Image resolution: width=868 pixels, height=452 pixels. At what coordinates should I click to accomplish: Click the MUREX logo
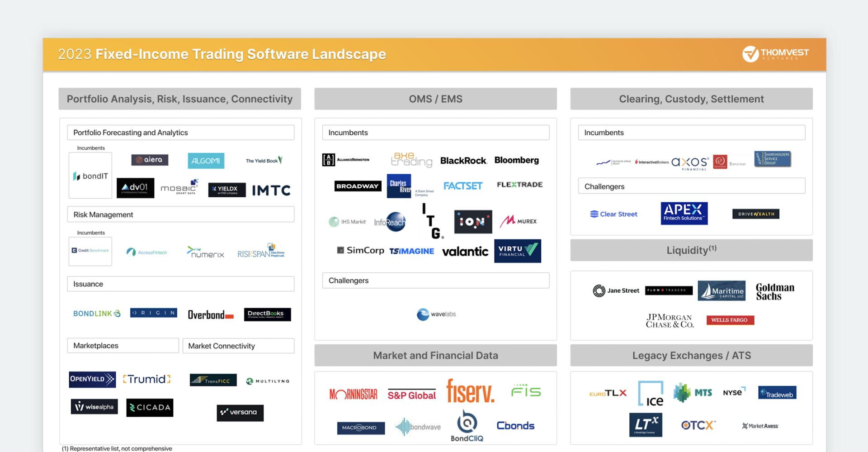(518, 221)
